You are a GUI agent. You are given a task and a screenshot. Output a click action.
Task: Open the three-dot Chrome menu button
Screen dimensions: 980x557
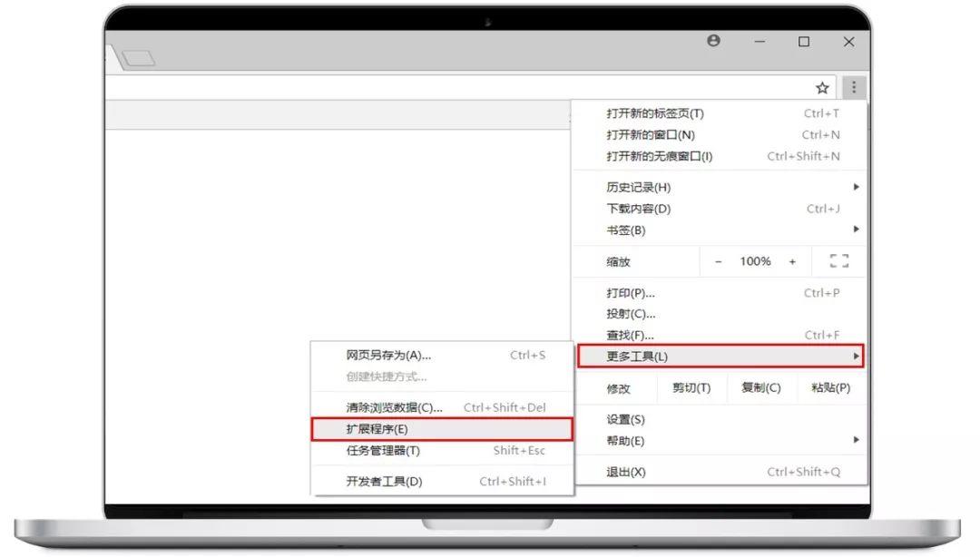(x=854, y=87)
